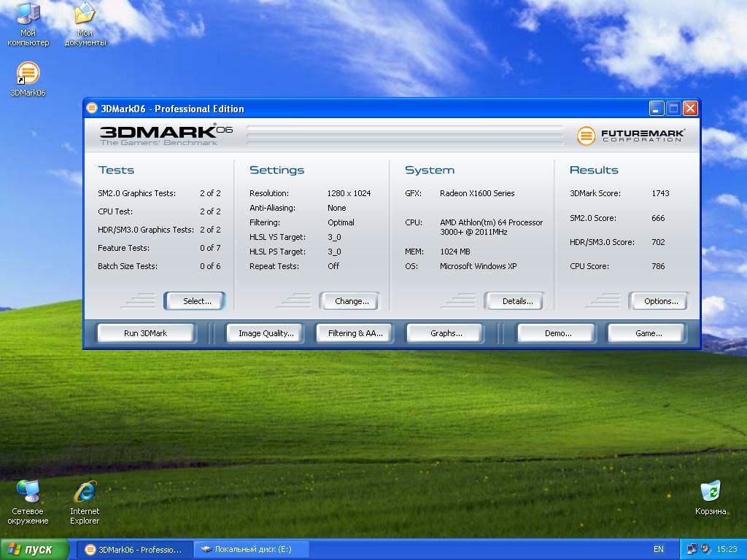Select the 3DMark06 desktop shortcut
Image resolution: width=747 pixels, height=560 pixels.
(x=28, y=79)
